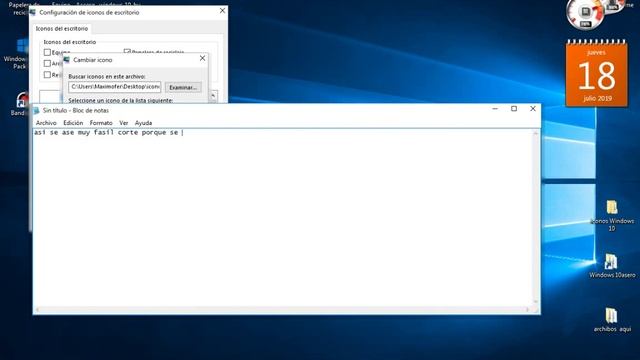This screenshot has height=360, width=640.
Task: Select the Iconos del escritorio tab
Action: click(x=62, y=29)
